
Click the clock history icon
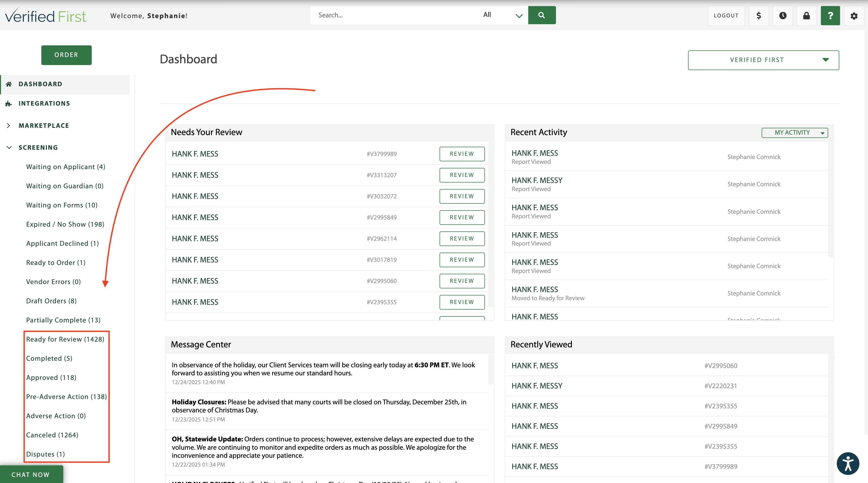pyautogui.click(x=782, y=16)
